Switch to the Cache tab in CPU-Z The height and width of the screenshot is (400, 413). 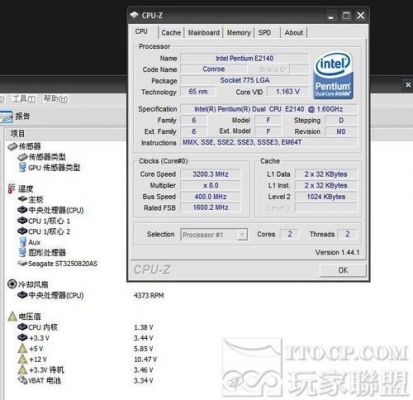pyautogui.click(x=171, y=33)
